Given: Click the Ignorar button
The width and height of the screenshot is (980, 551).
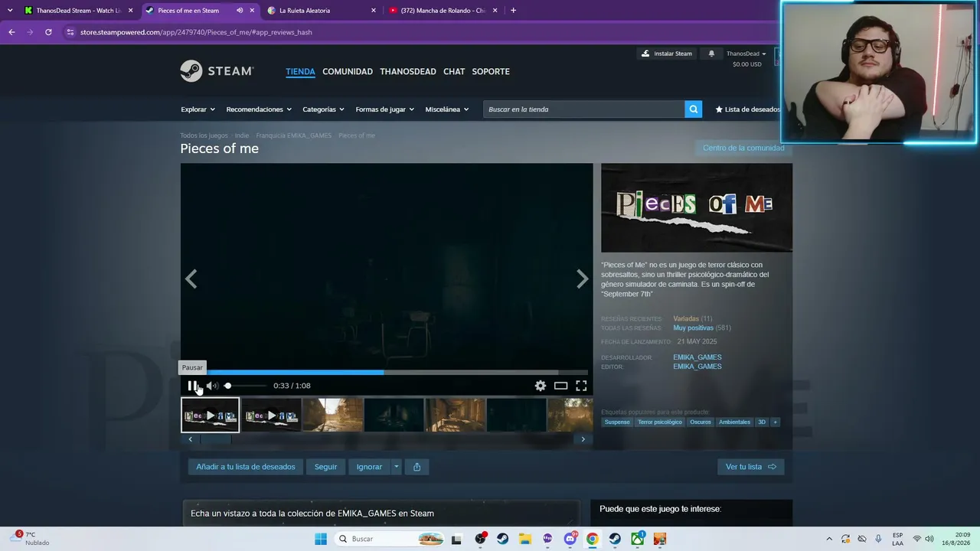Looking at the screenshot, I should coord(369,467).
